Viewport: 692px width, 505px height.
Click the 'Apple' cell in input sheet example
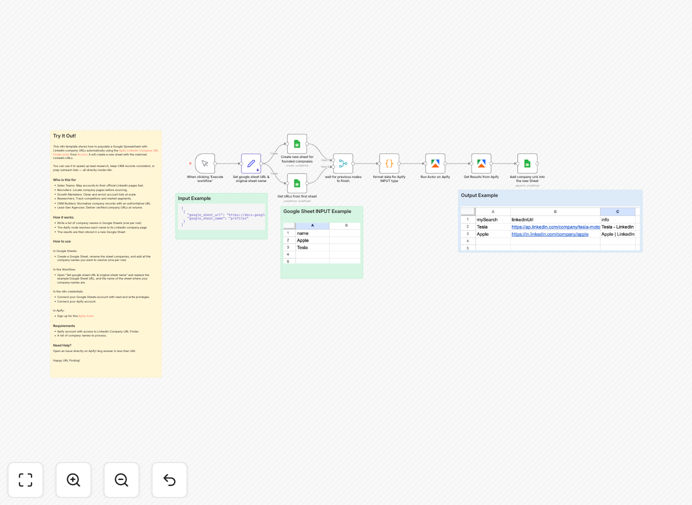coord(312,241)
